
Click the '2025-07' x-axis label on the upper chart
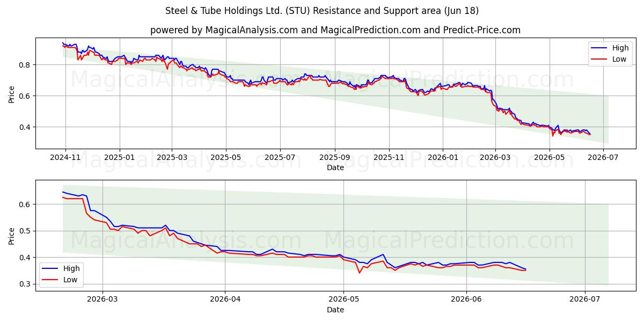point(280,157)
